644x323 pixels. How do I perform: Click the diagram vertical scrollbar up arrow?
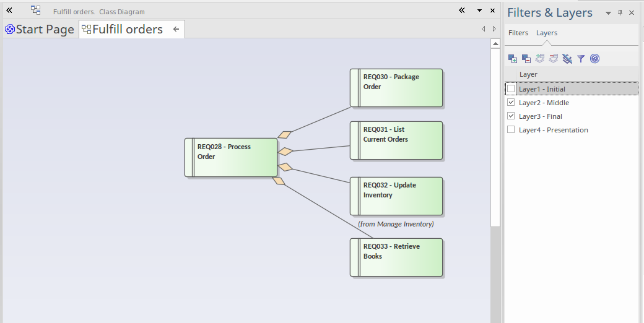pyautogui.click(x=495, y=44)
